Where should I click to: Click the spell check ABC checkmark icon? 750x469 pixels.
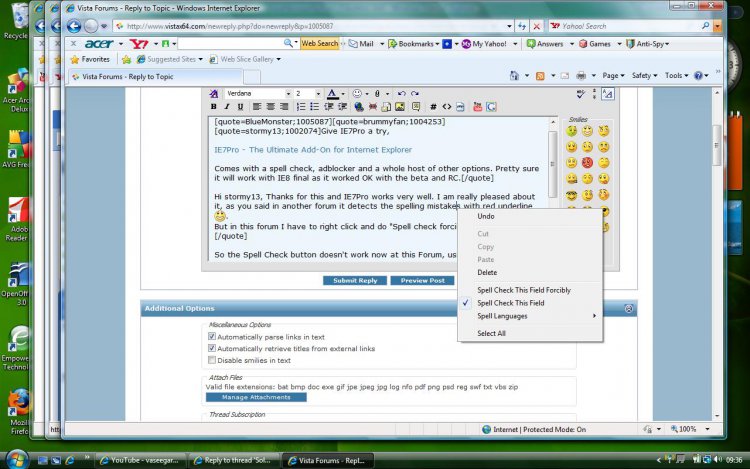(580, 94)
